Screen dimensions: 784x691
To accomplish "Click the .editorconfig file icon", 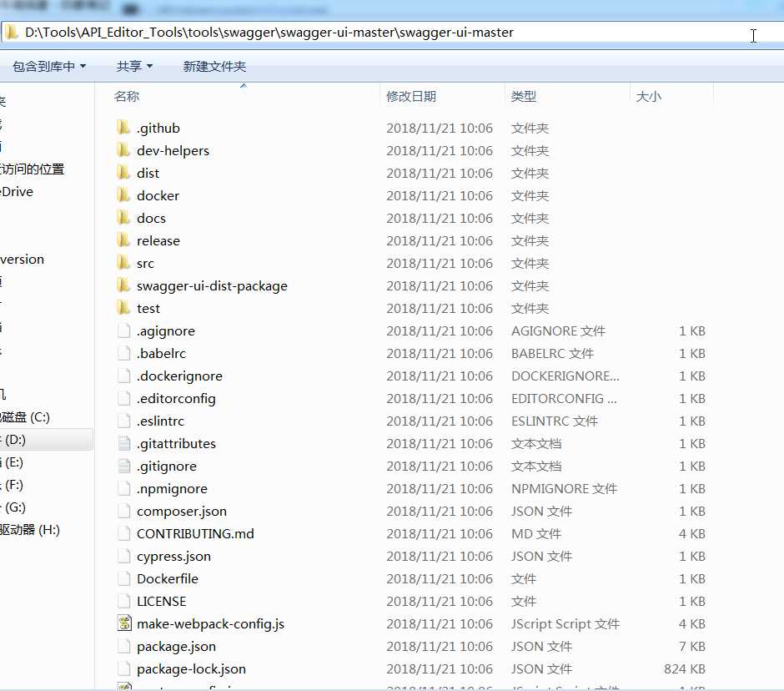I will click(124, 398).
